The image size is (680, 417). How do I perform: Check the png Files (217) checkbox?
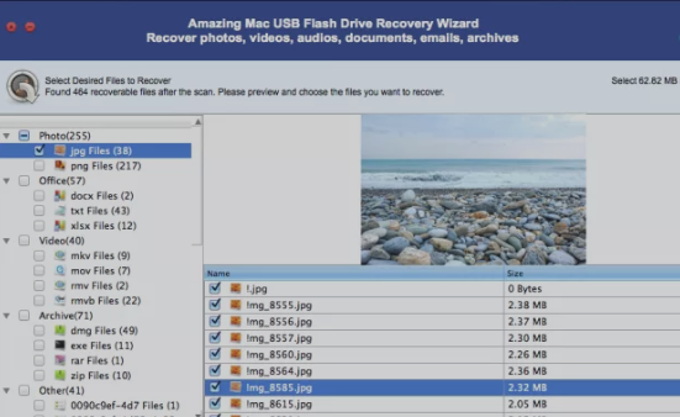(39, 166)
